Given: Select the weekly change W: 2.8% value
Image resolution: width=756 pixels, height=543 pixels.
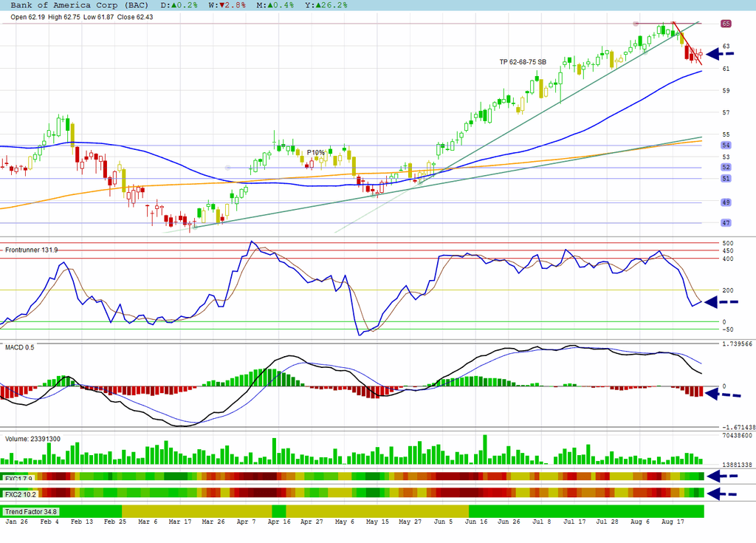Looking at the screenshot, I should click(227, 5).
